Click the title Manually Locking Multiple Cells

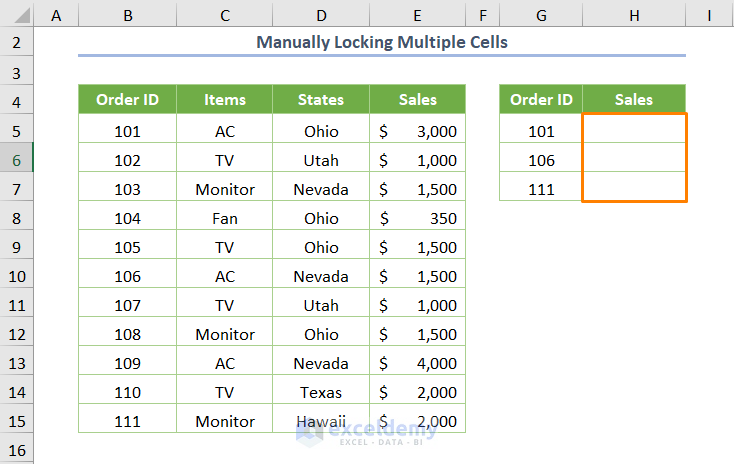(382, 42)
